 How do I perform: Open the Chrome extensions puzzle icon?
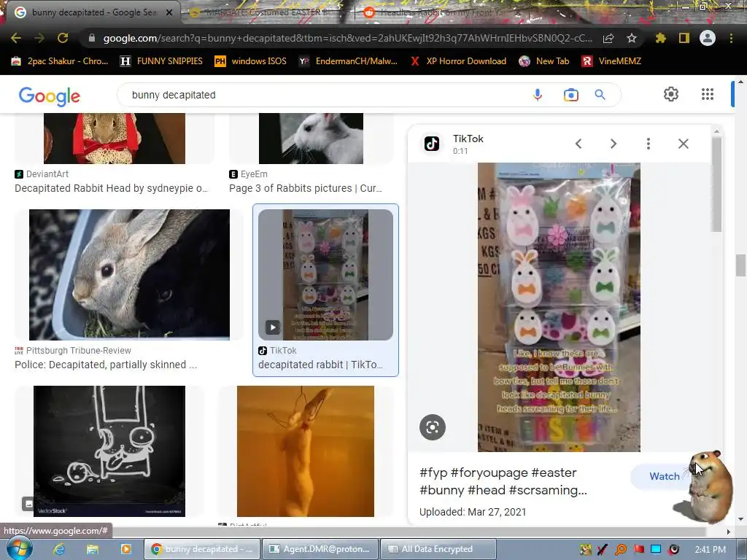(660, 38)
